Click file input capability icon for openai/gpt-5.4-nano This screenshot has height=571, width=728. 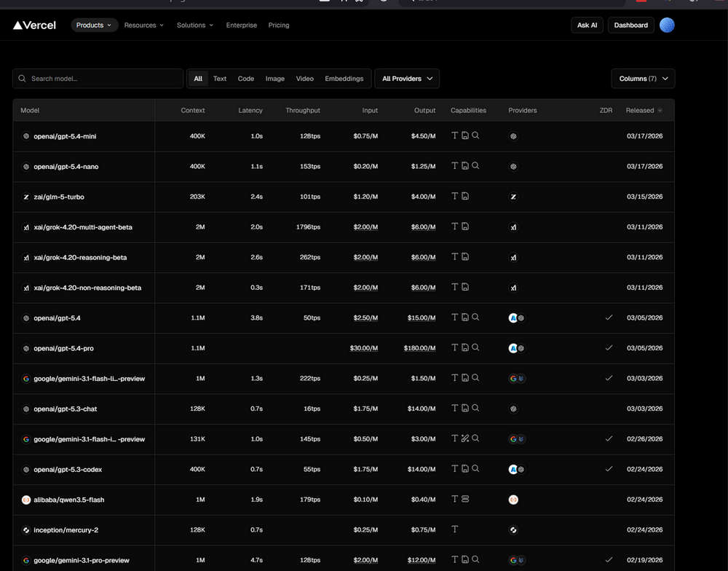coord(464,165)
